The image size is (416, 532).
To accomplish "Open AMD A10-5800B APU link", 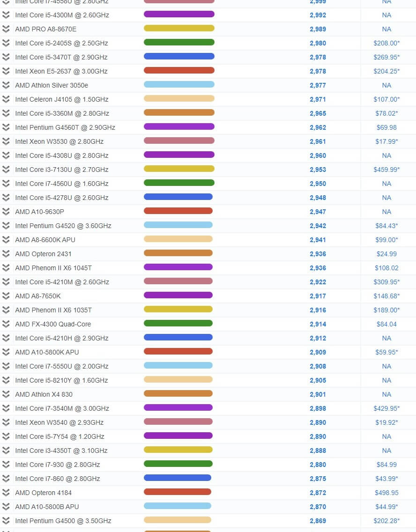I will click(47, 507).
